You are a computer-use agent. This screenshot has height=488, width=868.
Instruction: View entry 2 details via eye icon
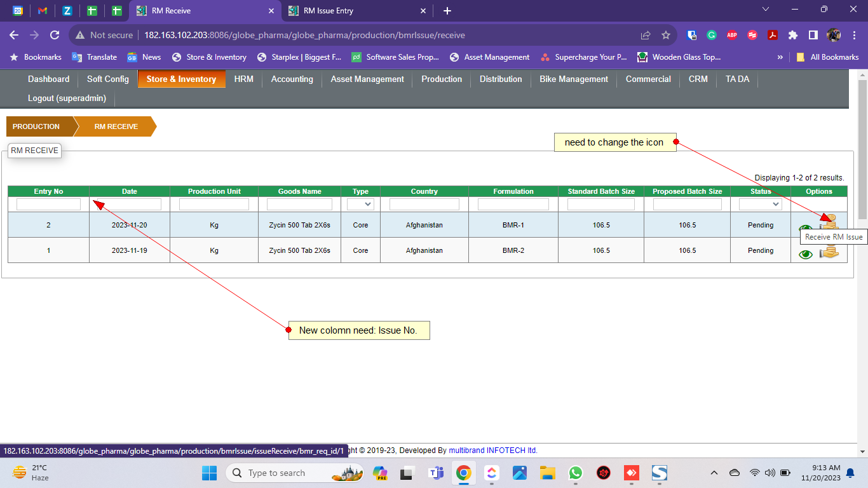click(x=806, y=229)
